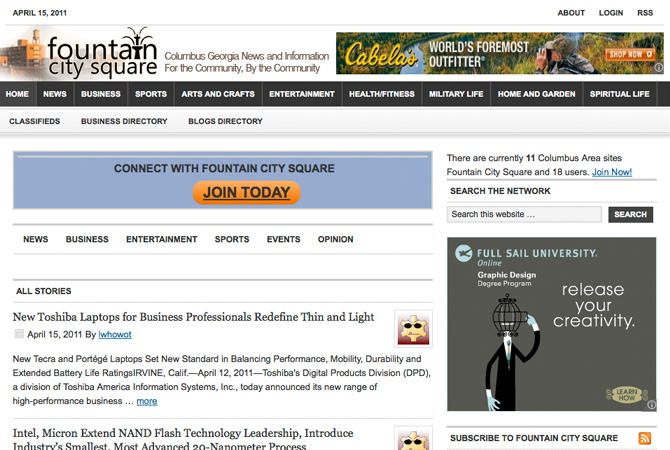Open author lwhowot's profile link

[115, 335]
